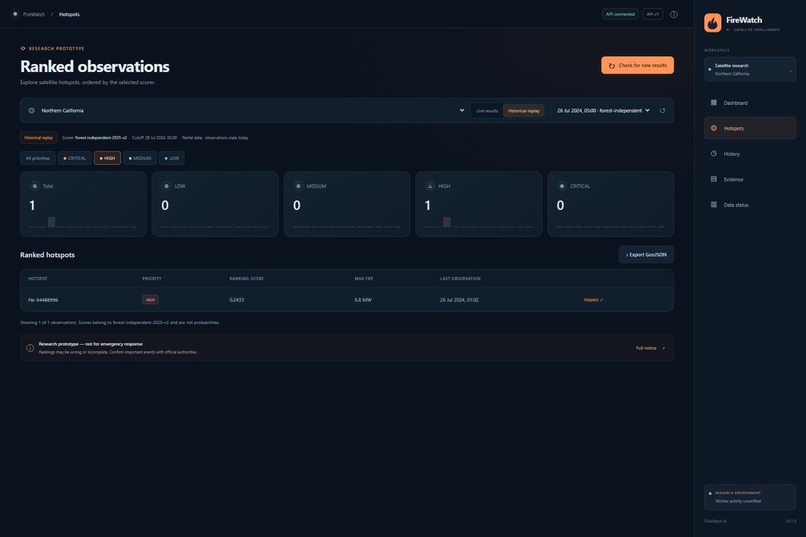
Task: Filter hotspots by MEDIUM priority
Action: tap(140, 158)
